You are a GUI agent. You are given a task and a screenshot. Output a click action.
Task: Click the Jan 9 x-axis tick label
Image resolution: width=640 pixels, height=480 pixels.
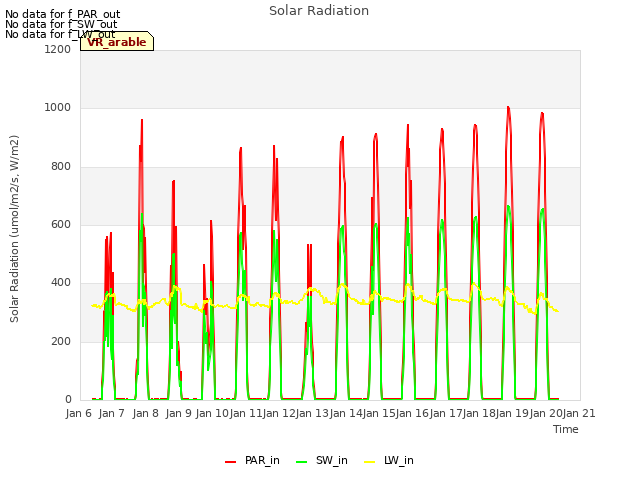click(178, 413)
